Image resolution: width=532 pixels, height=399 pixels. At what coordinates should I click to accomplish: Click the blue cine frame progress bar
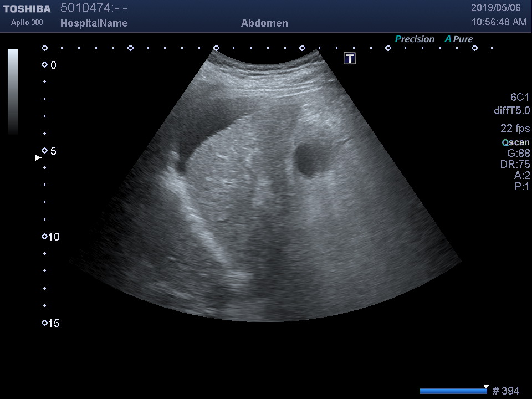(453, 391)
